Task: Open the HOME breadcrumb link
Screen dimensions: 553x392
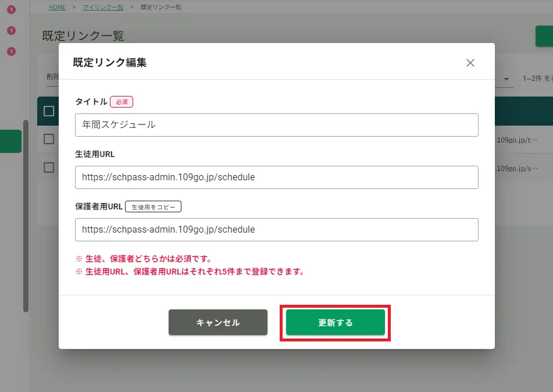Action: [x=57, y=7]
